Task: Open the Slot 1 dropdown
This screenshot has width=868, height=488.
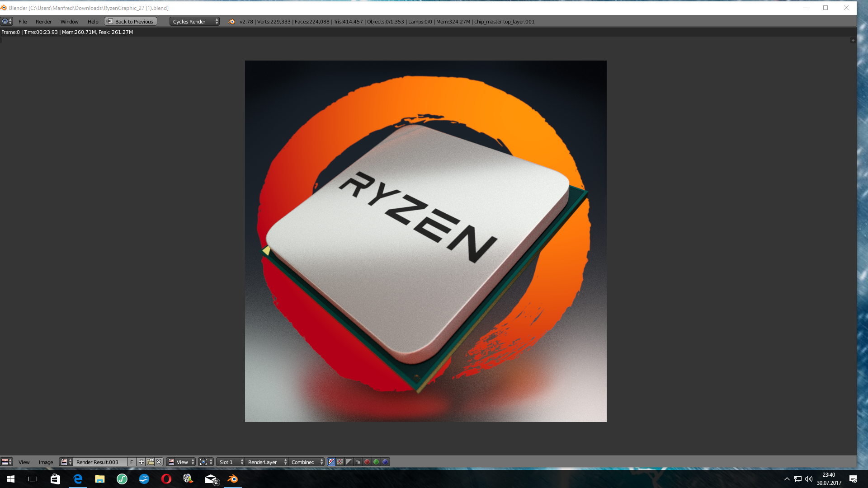Action: [x=231, y=462]
